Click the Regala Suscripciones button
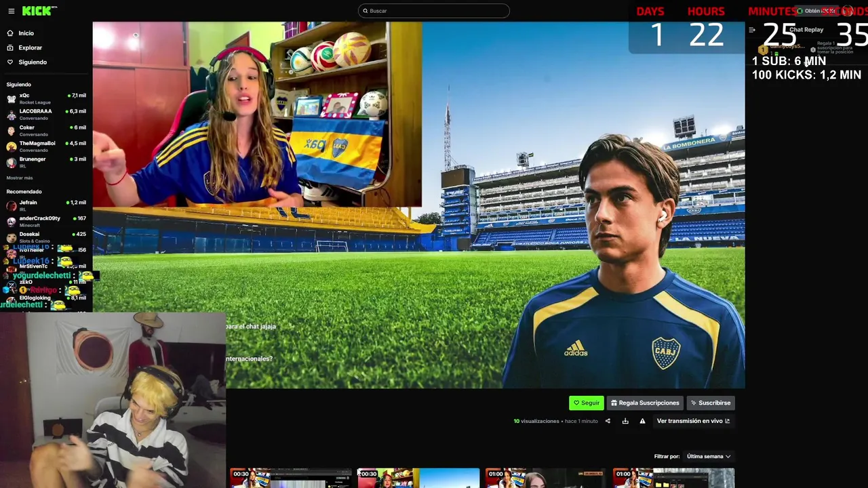 (645, 403)
